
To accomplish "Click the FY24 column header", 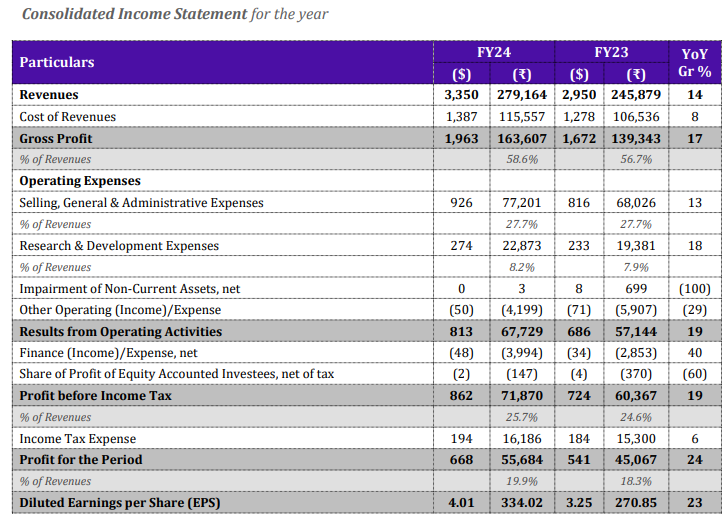I will click(495, 51).
